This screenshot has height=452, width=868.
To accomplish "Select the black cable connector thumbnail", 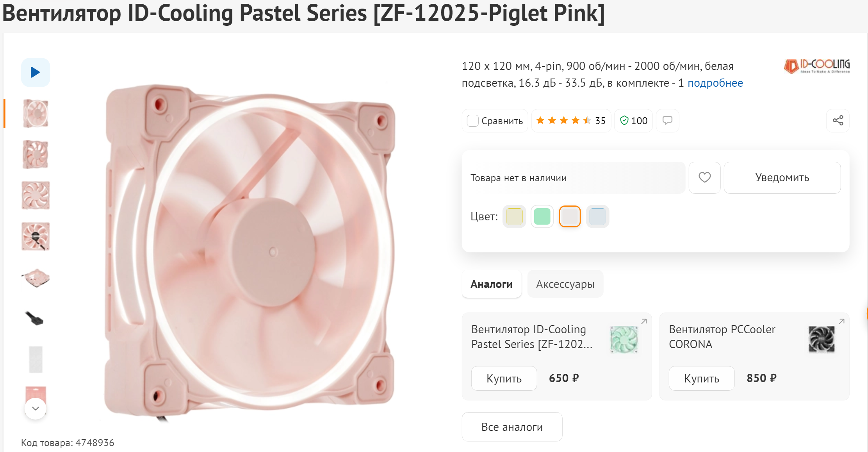I will pos(35,318).
